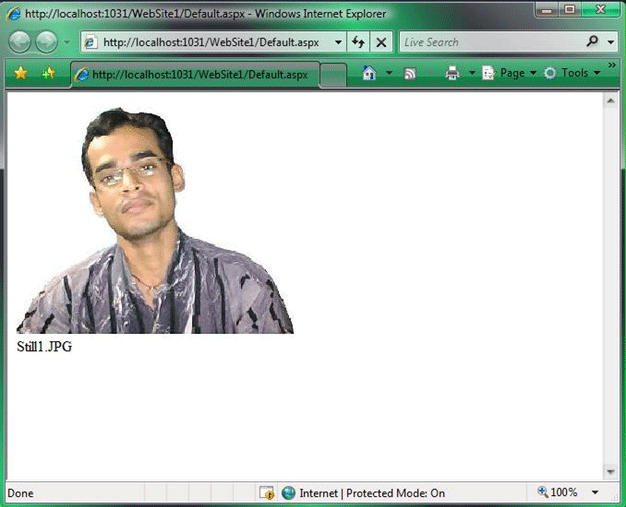Click Internet | Protected Mode: On text
This screenshot has width=626, height=507.
pos(372,493)
